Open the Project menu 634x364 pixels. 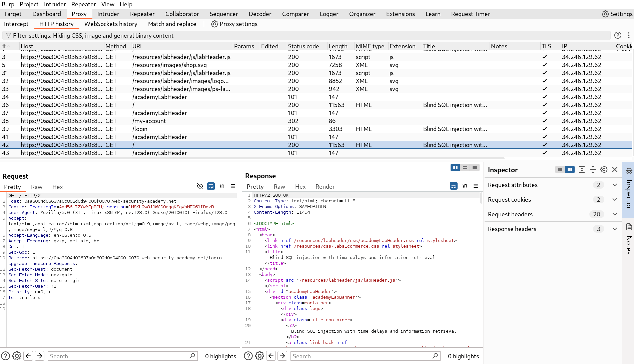point(29,4)
